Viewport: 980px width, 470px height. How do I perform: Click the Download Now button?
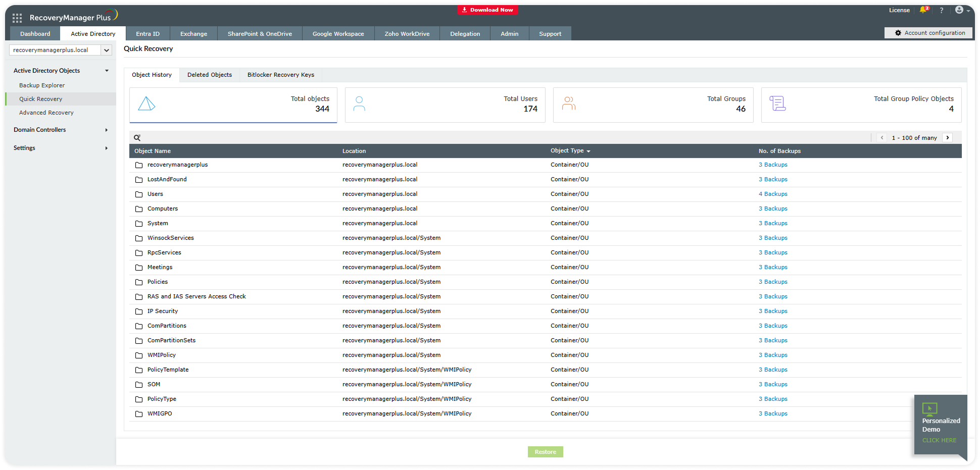click(487, 10)
